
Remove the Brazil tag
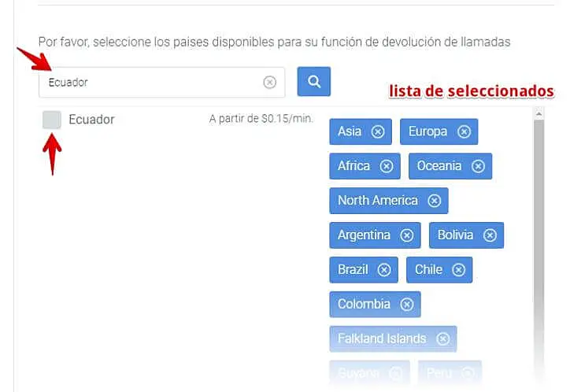pos(384,270)
